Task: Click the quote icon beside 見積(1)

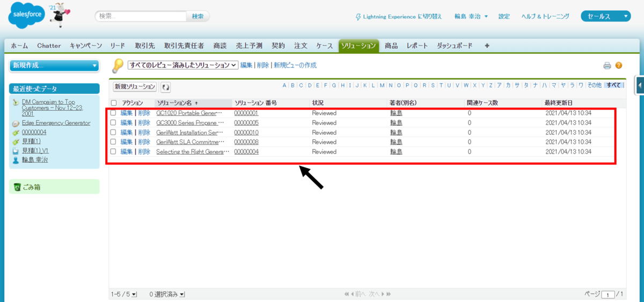Action: click(x=16, y=142)
